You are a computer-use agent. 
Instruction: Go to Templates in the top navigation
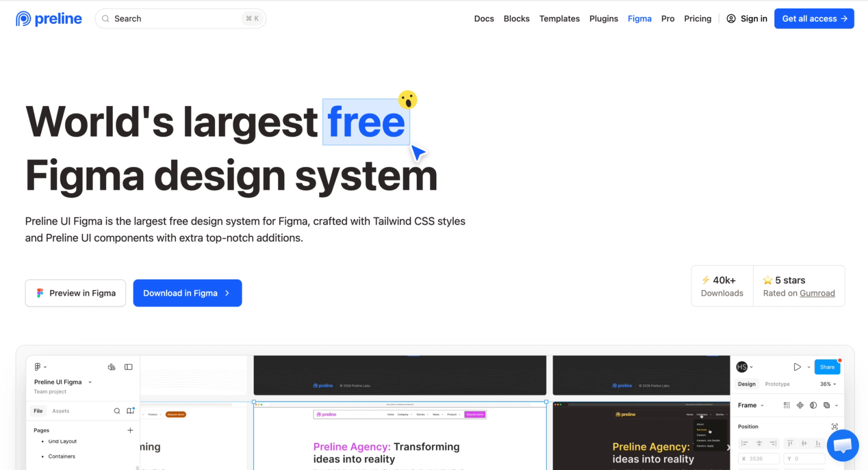click(559, 18)
